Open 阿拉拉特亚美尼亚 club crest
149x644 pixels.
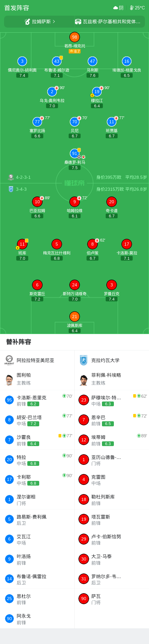[x=9, y=360]
